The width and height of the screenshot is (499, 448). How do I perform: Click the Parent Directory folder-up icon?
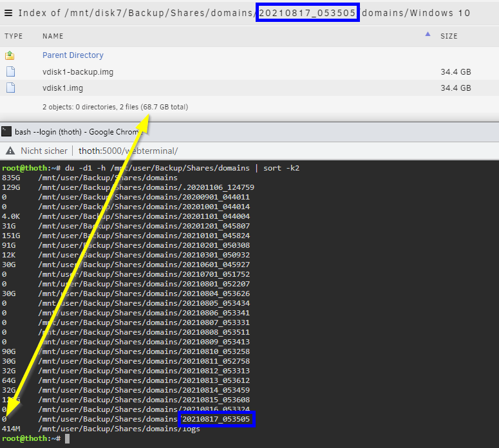[x=10, y=55]
